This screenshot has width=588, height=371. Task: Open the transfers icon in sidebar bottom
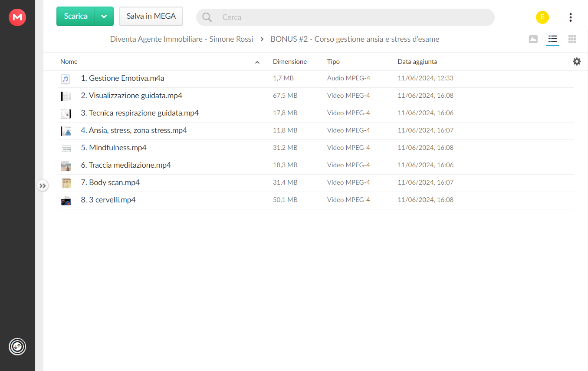(17, 347)
